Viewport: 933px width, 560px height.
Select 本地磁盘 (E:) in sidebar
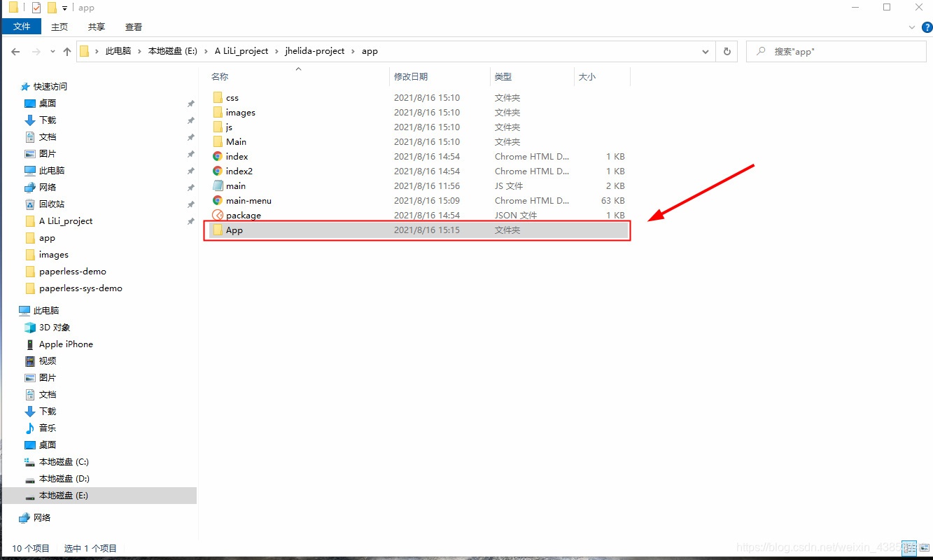click(64, 495)
